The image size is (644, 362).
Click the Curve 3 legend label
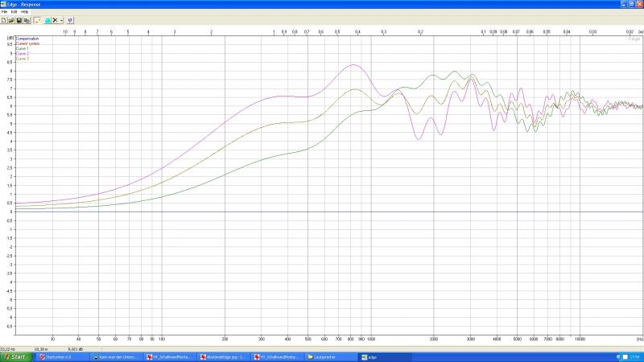(22, 59)
